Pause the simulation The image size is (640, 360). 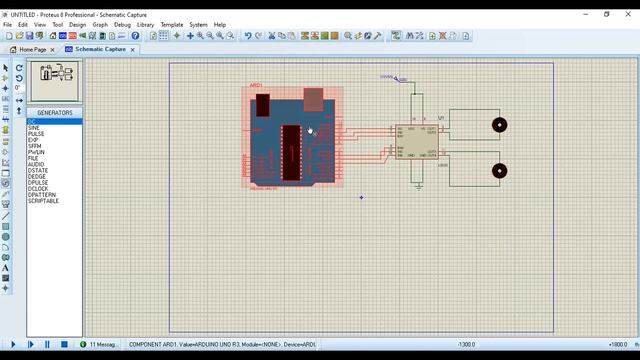tap(47, 344)
